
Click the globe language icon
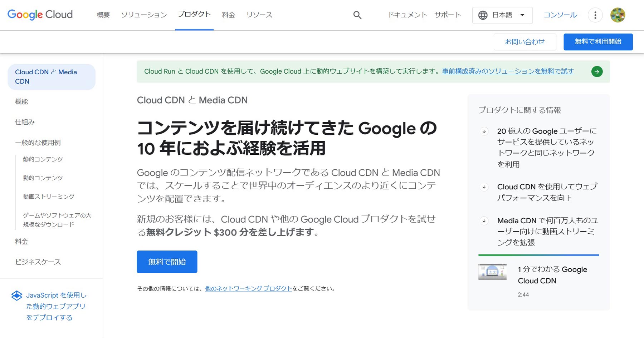coord(483,15)
